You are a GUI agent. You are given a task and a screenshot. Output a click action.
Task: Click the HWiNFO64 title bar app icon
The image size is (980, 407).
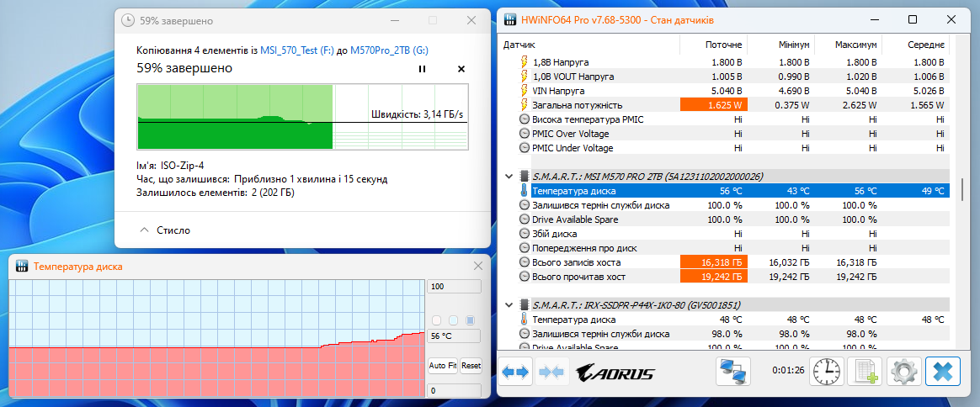click(510, 20)
